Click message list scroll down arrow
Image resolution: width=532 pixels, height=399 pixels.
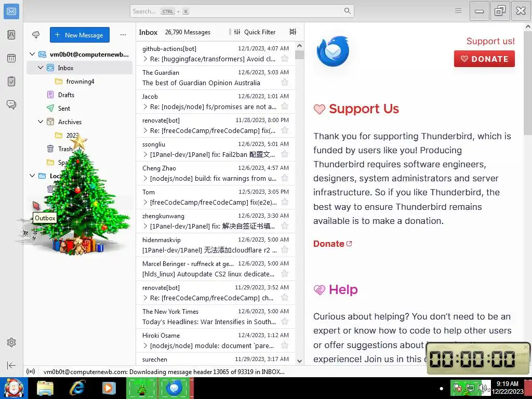299,361
